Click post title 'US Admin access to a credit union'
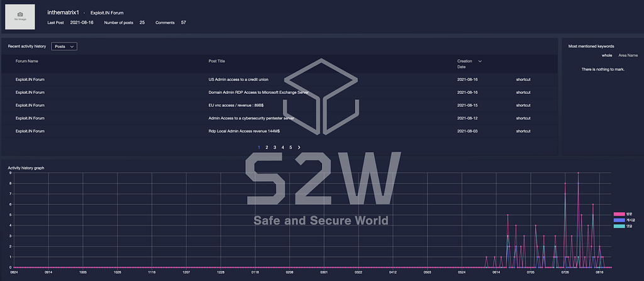 pyautogui.click(x=238, y=79)
